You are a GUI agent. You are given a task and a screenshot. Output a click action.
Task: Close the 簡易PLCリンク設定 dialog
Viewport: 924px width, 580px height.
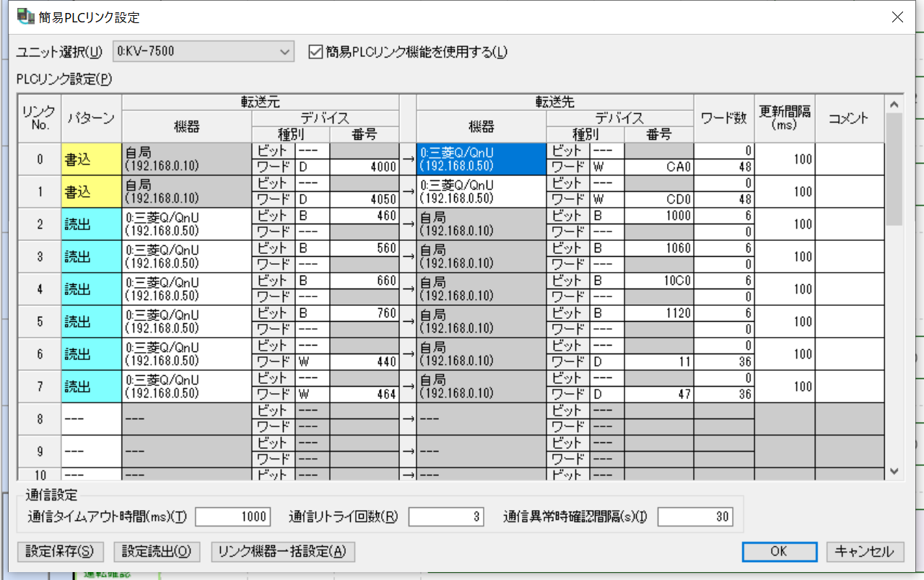pyautogui.click(x=897, y=17)
